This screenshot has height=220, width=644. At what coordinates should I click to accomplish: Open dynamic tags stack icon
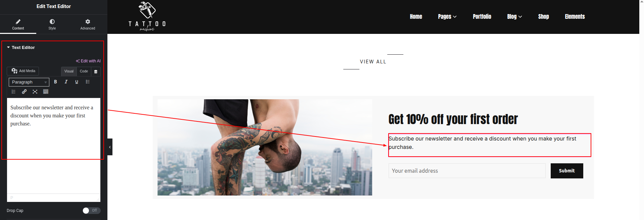96,71
